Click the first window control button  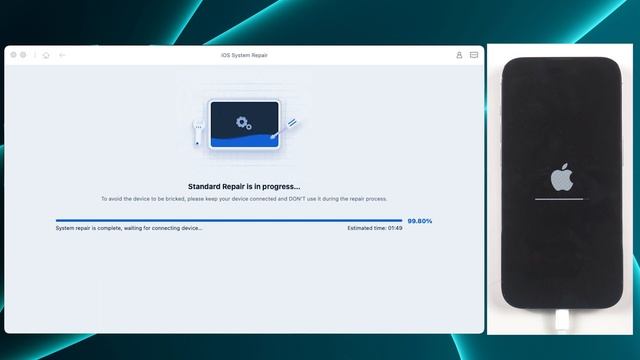[13, 55]
